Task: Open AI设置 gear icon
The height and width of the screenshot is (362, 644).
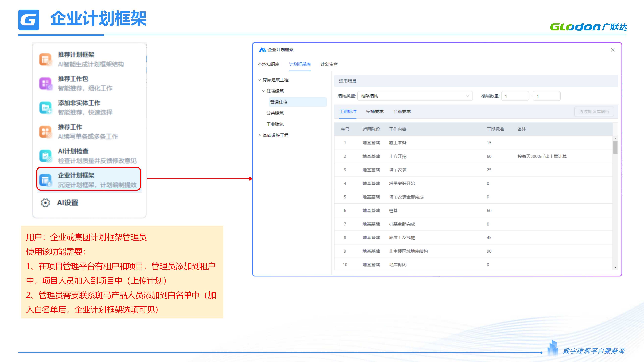Action: pyautogui.click(x=45, y=203)
